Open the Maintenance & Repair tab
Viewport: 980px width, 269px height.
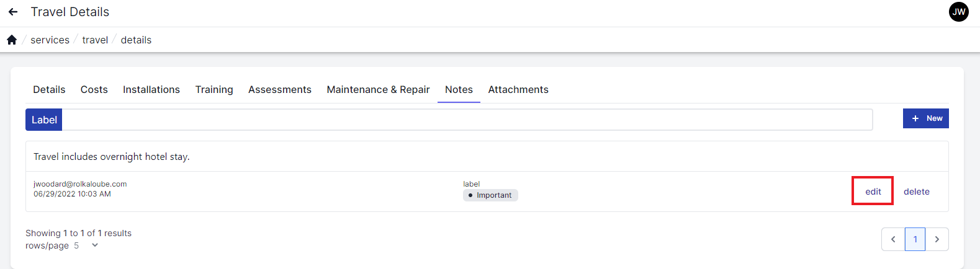point(378,90)
